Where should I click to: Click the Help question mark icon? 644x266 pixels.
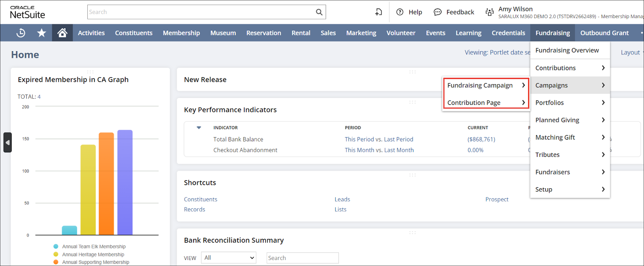[x=400, y=12]
